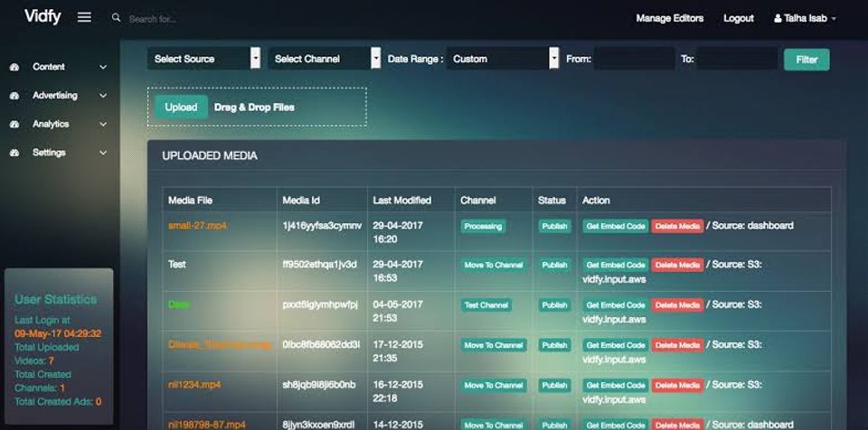This screenshot has width=868, height=430.
Task: Delete Media in the 17-12-2015 row
Action: point(677,345)
